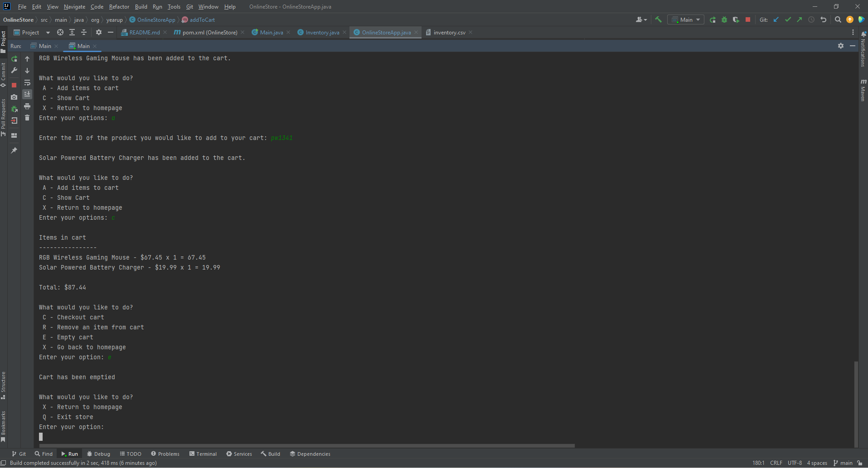
Task: Change line separator CRLF in status bar
Action: [x=776, y=463]
